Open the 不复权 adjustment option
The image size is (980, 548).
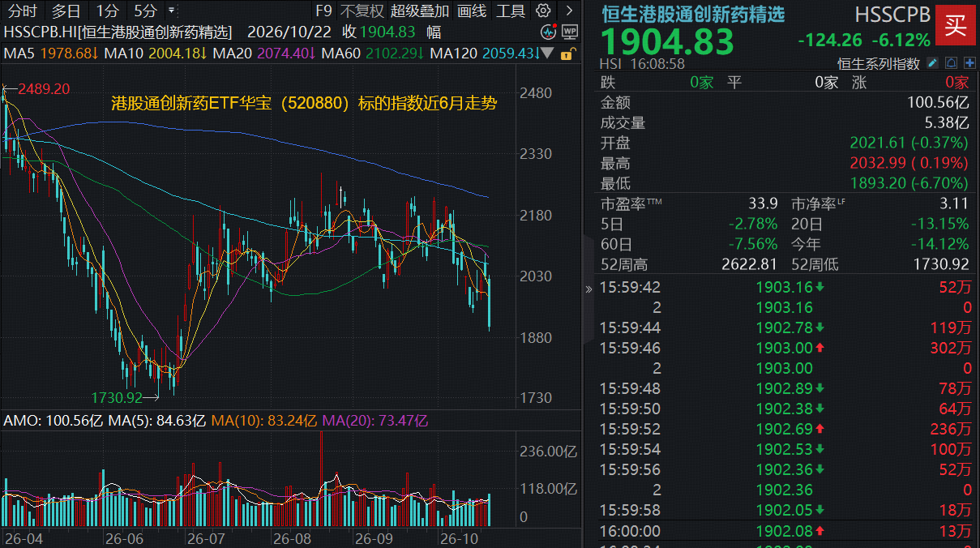[362, 11]
